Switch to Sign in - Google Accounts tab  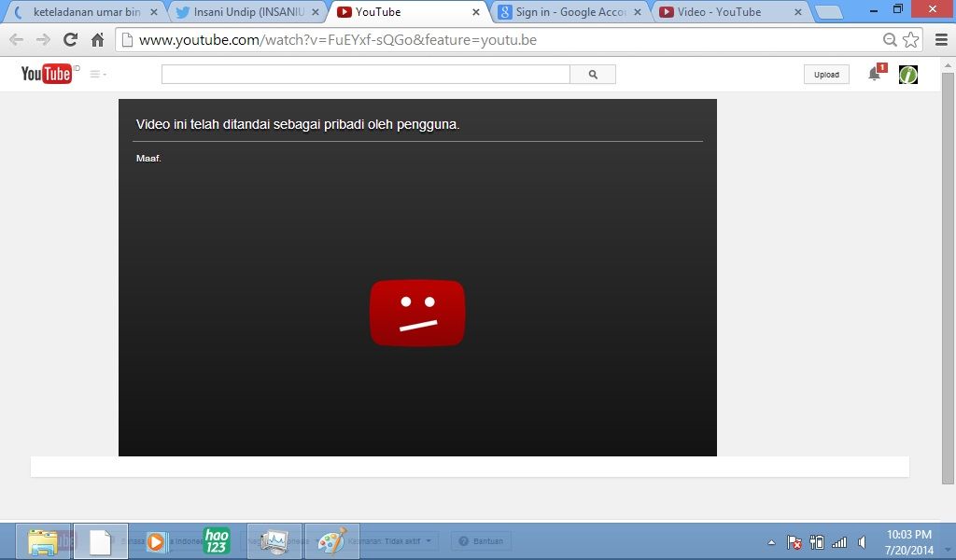pos(569,12)
